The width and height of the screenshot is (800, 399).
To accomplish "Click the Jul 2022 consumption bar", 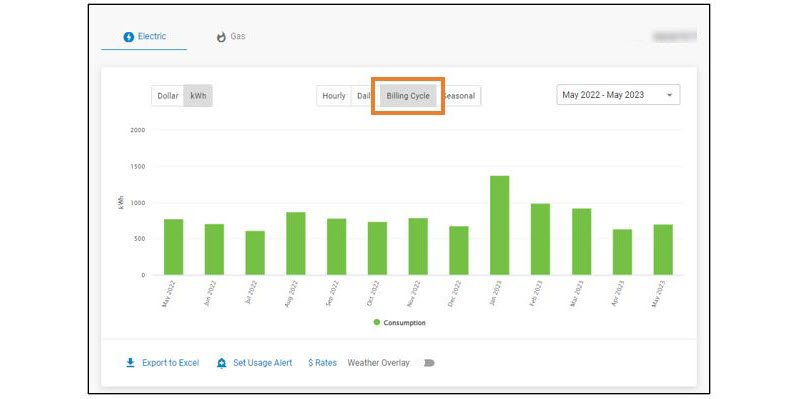I will [x=255, y=253].
